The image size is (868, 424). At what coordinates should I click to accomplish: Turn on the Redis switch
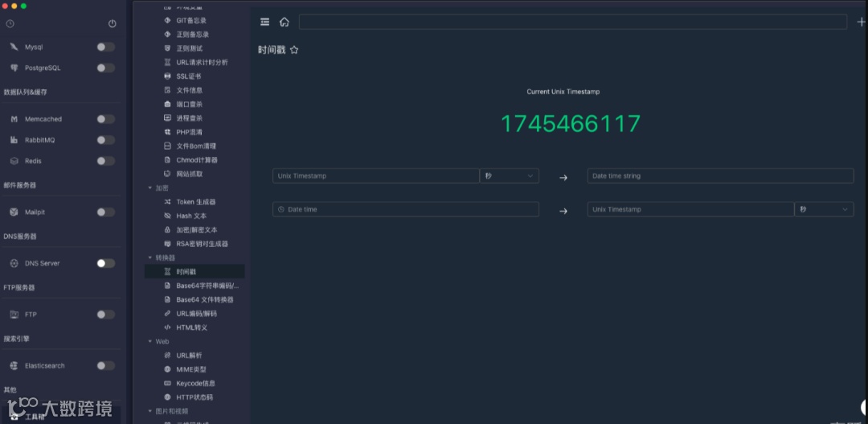point(106,161)
